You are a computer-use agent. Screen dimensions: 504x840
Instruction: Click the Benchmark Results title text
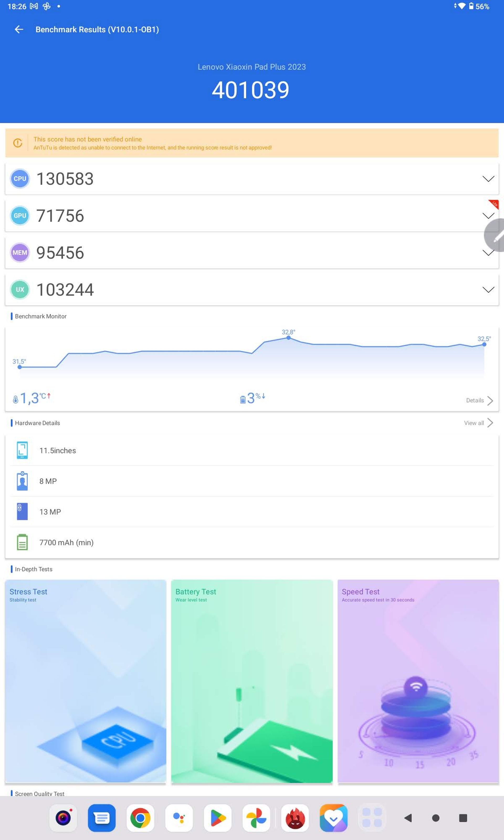click(x=97, y=30)
